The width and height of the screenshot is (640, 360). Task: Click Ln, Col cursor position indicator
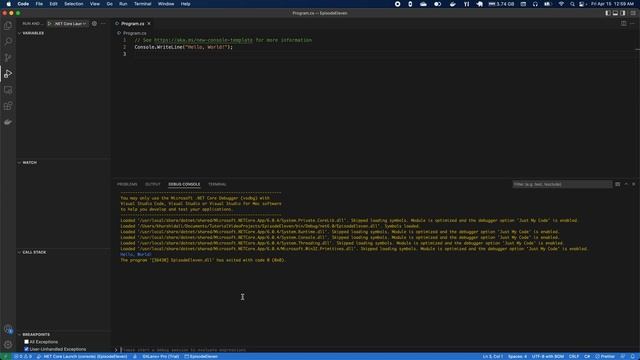tap(493, 356)
